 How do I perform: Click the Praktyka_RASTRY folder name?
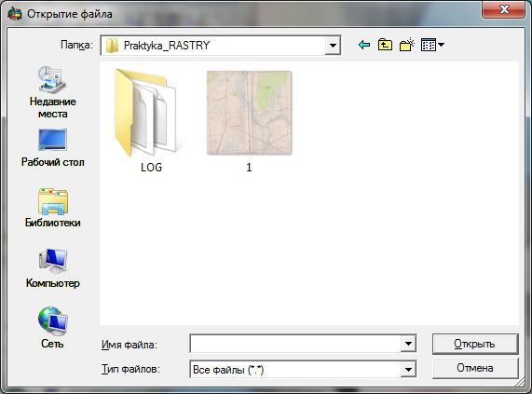[167, 45]
